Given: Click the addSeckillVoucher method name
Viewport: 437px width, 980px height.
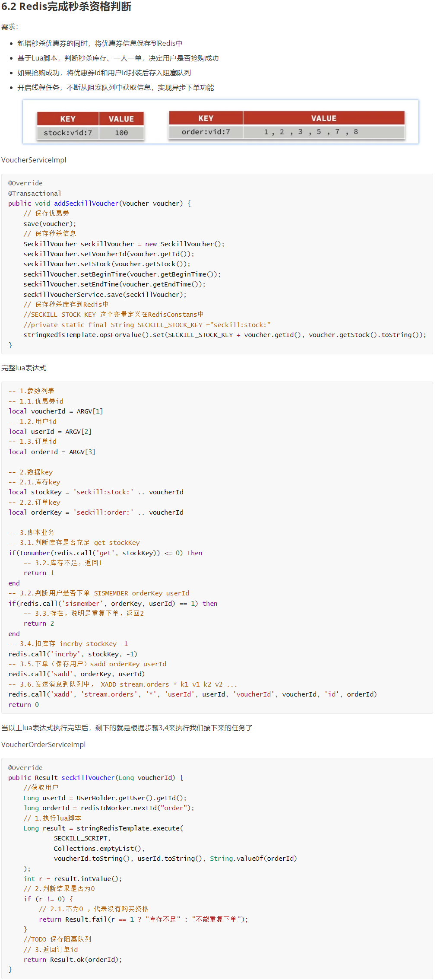Looking at the screenshot, I should click(x=86, y=203).
